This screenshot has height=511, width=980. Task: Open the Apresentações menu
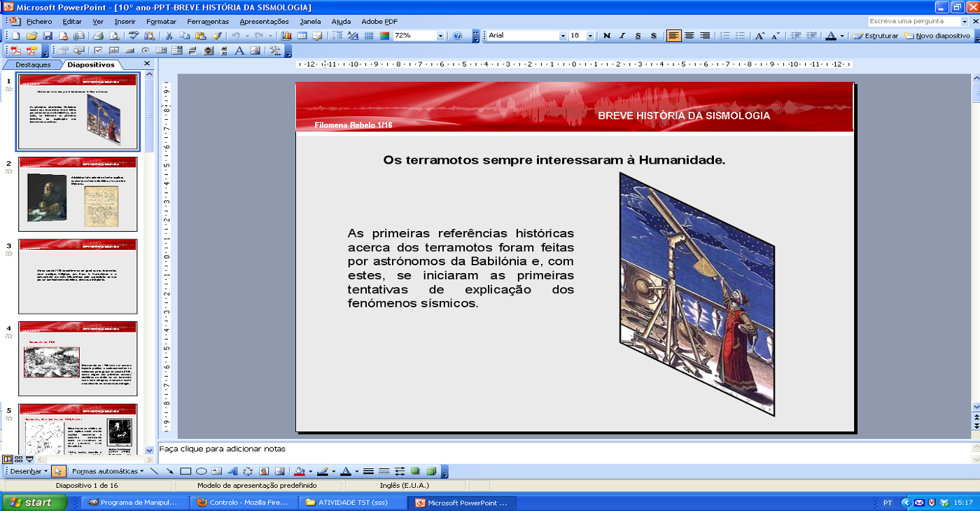(x=264, y=22)
